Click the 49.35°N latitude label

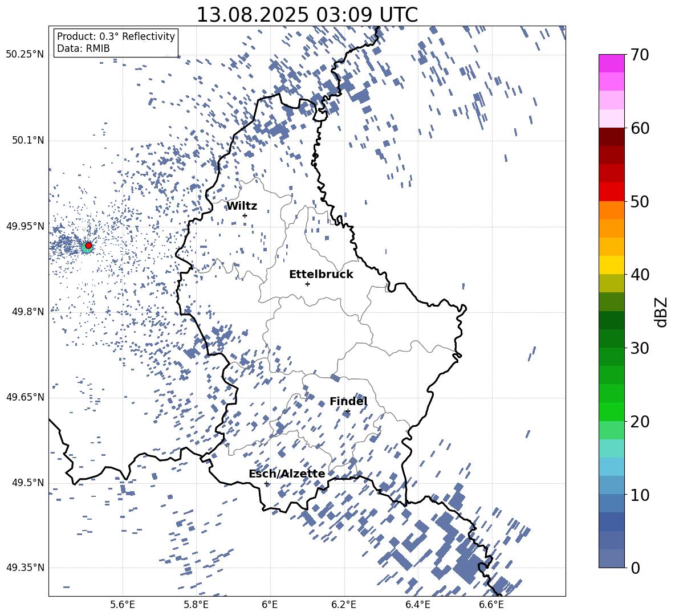25,568
